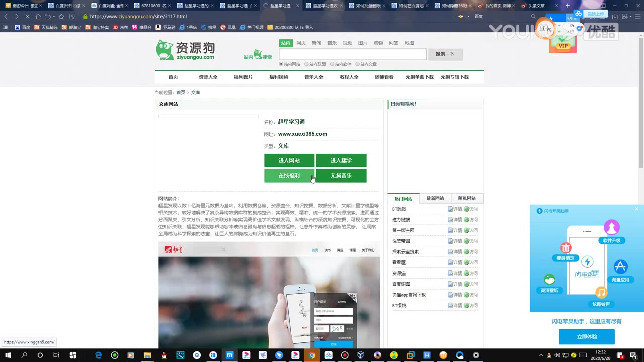Click the 在线福利 button

click(289, 176)
